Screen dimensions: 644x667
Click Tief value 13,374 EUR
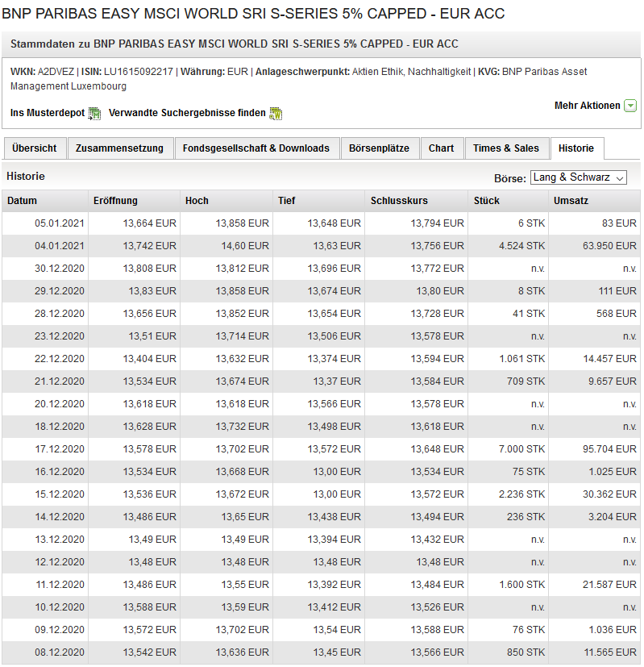click(334, 359)
